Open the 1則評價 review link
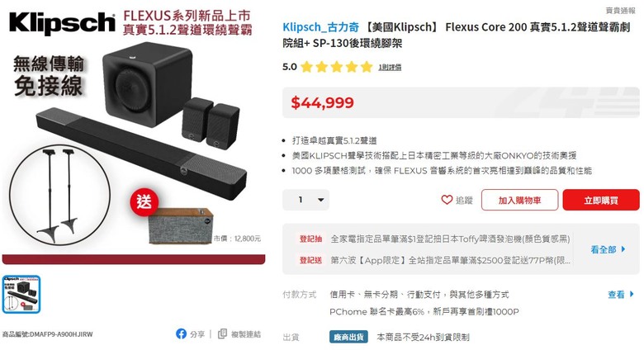The image size is (644, 350). (x=390, y=68)
